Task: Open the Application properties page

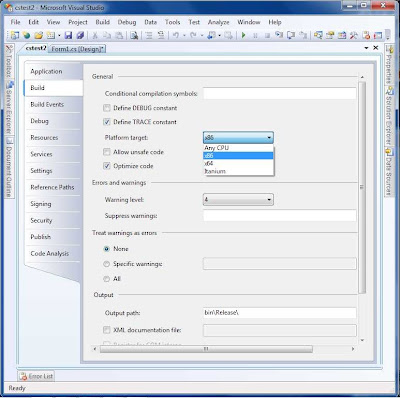Action: (x=53, y=71)
